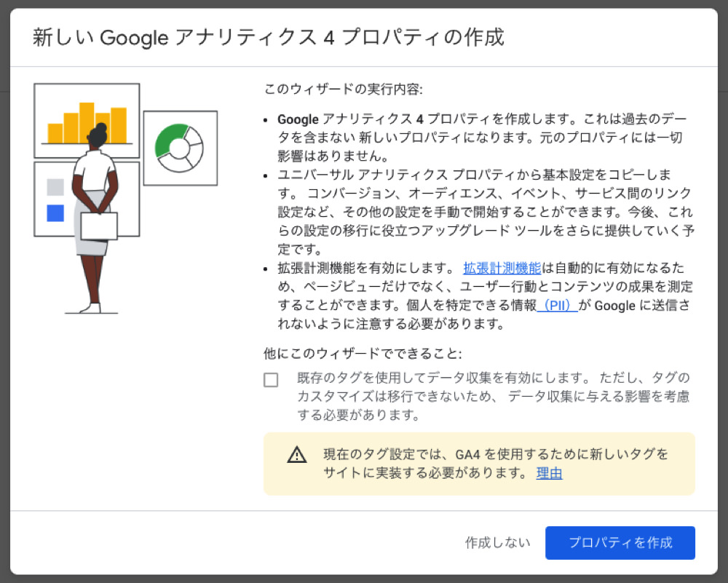Click the このウィザードの実行内容 heading
The width and height of the screenshot is (728, 583).
tap(343, 90)
